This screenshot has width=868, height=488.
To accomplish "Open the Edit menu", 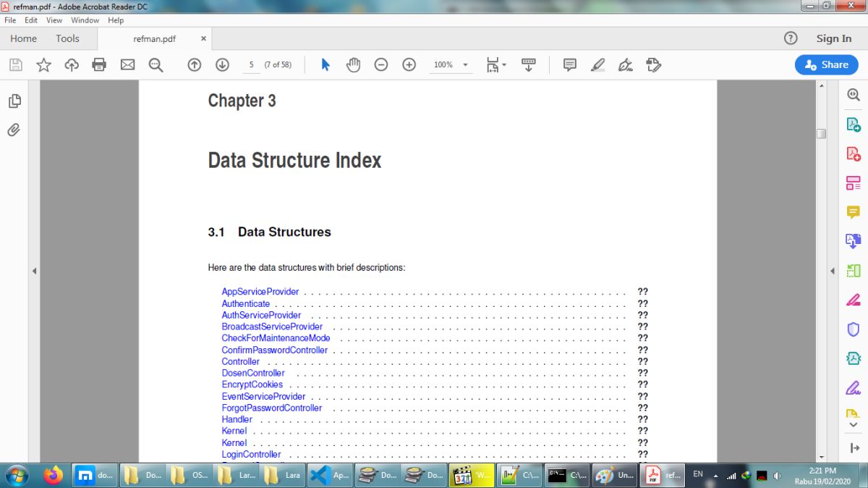I will pyautogui.click(x=31, y=20).
